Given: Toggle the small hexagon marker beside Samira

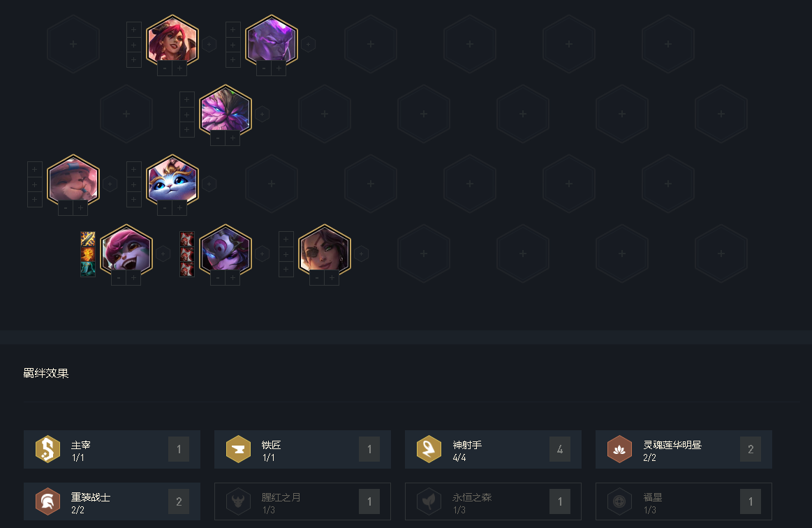Looking at the screenshot, I should tap(362, 254).
